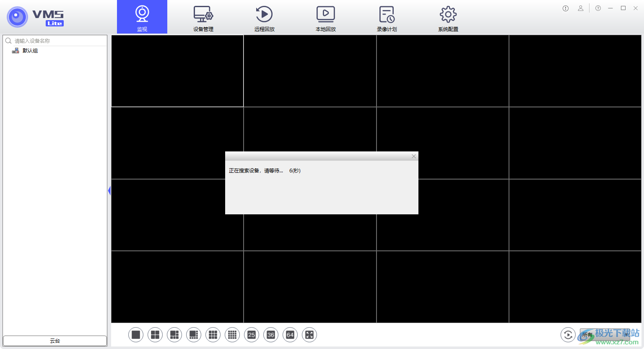This screenshot has width=644, height=349.
Task: Select the 4-window split layout
Action: click(x=155, y=335)
